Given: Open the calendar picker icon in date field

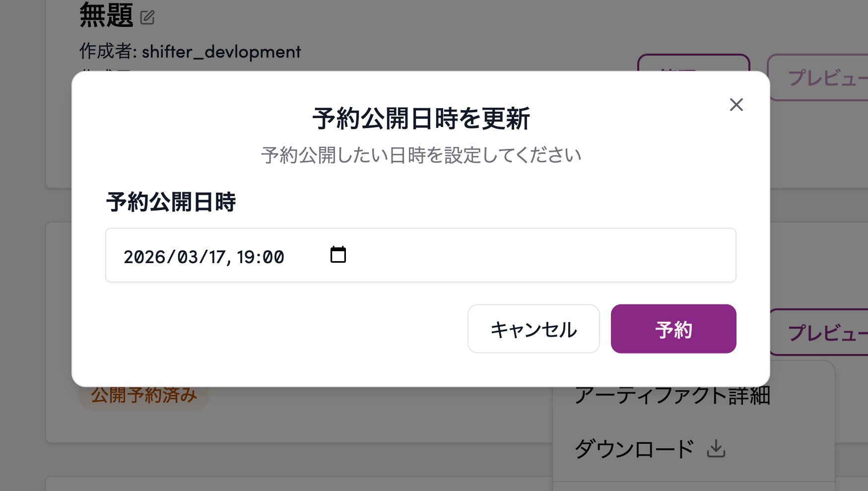Looking at the screenshot, I should [x=338, y=255].
